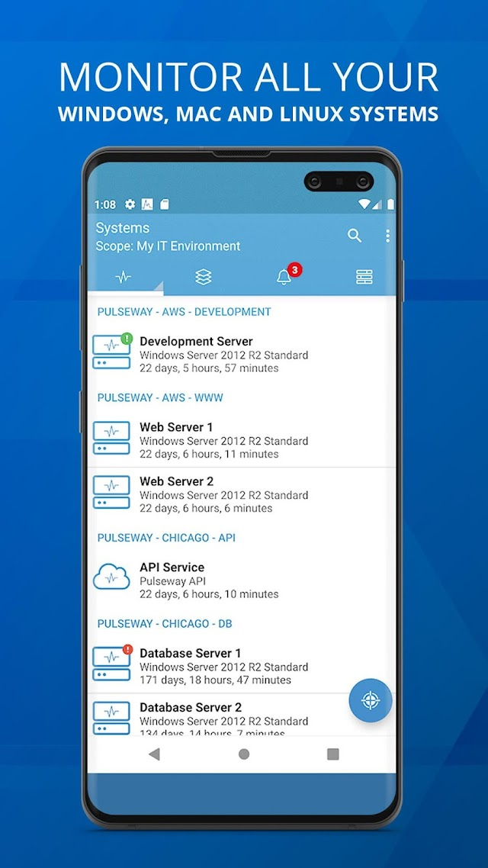Open the Development Server entry
Screen dimensions: 488x868
pos(241,354)
